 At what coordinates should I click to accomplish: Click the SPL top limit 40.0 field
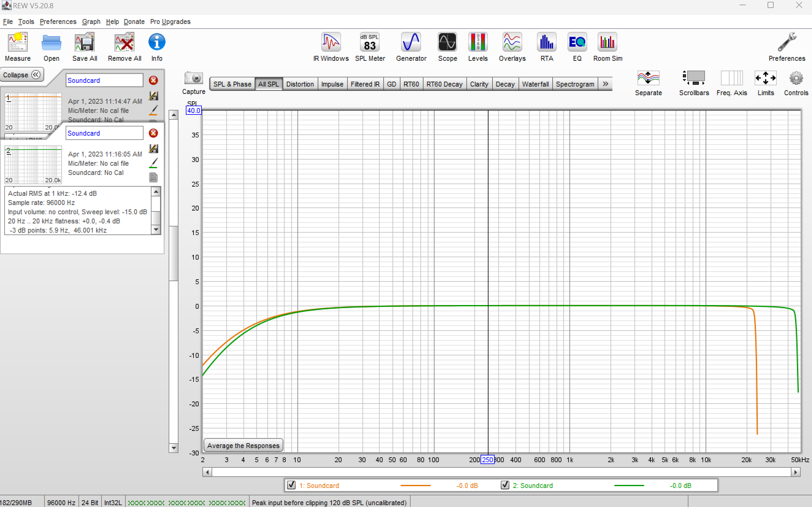(x=193, y=110)
